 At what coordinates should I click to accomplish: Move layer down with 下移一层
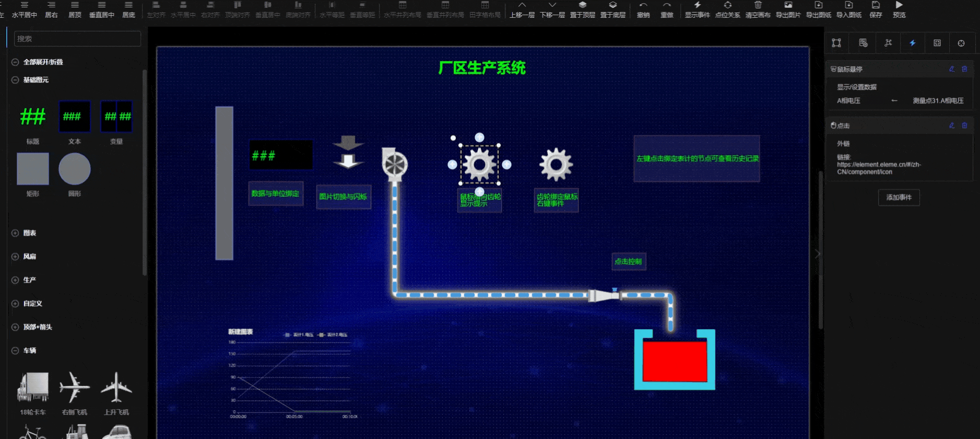coord(552,9)
